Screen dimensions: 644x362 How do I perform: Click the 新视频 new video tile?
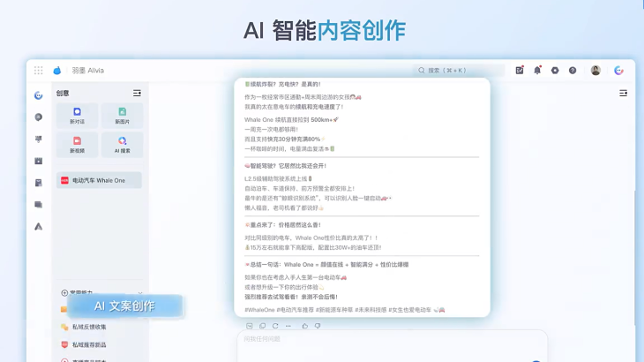tap(78, 145)
